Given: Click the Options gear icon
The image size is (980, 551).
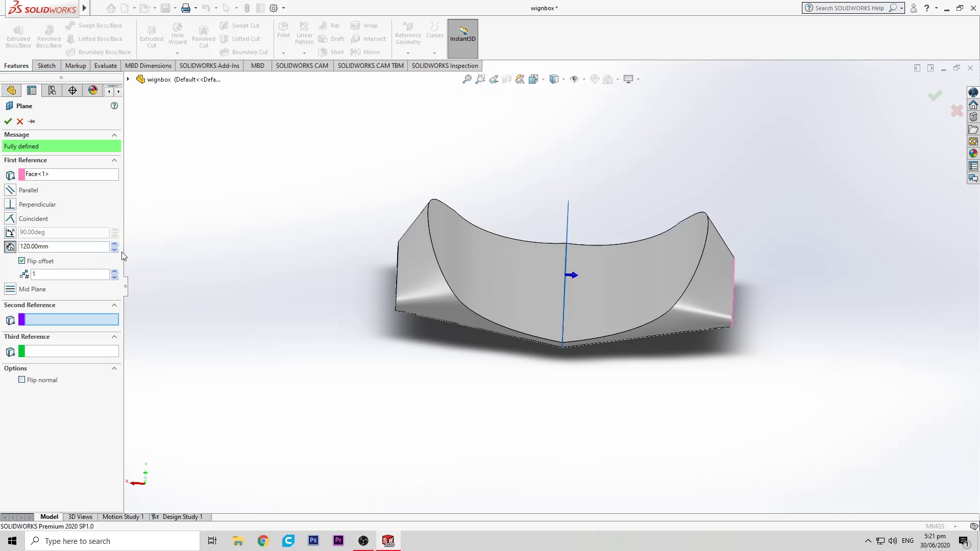Looking at the screenshot, I should (274, 8).
